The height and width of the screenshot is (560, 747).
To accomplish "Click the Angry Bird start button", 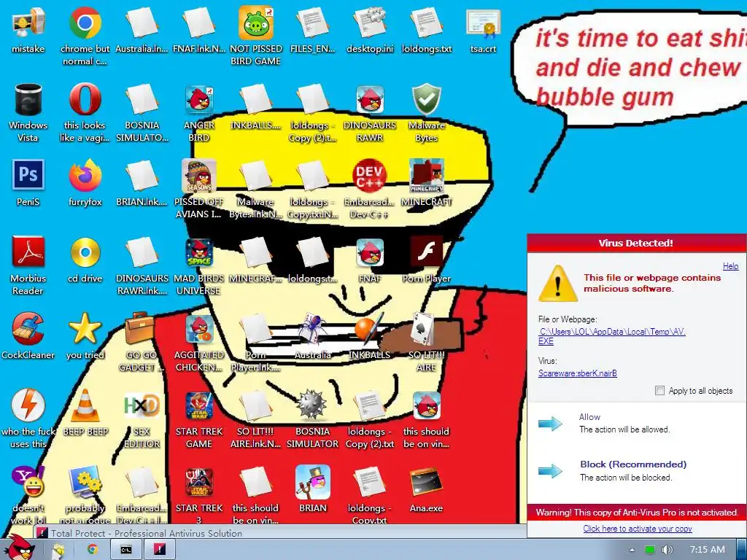I will 20,548.
